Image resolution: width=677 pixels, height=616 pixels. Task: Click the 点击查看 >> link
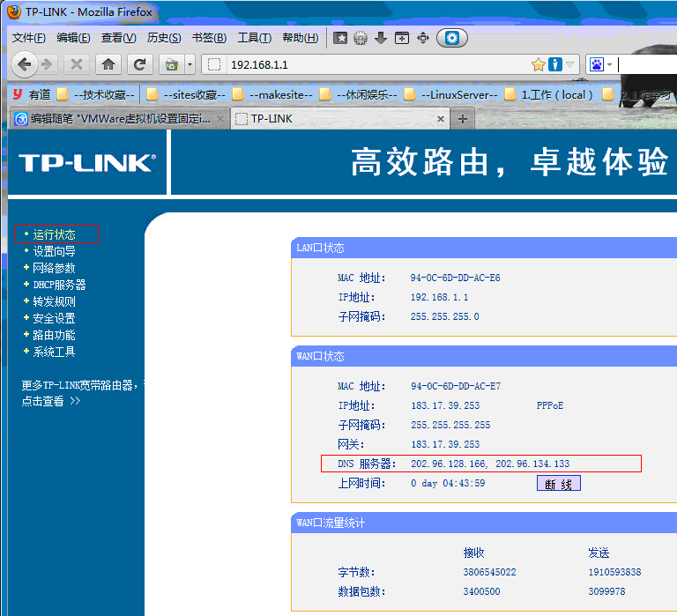tap(50, 401)
